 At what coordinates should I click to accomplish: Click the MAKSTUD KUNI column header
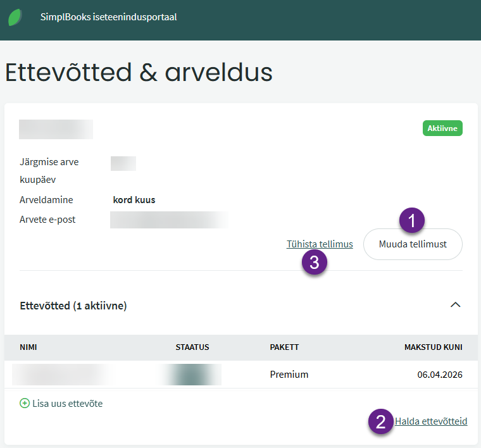point(434,347)
